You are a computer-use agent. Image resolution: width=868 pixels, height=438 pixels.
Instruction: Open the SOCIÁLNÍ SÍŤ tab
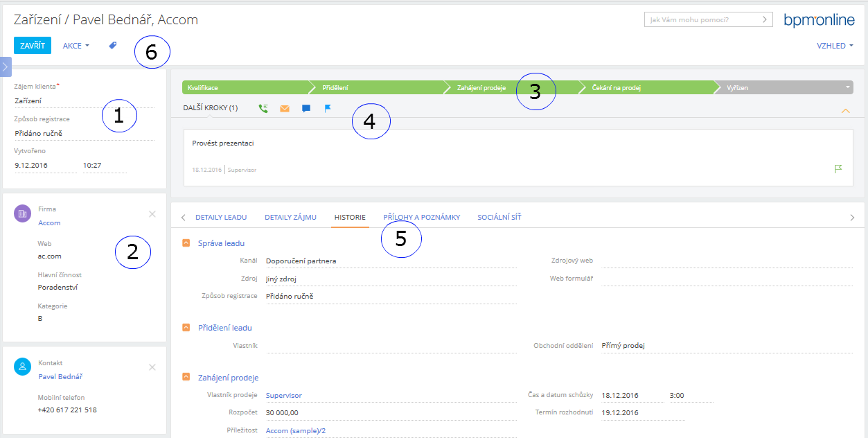pos(499,217)
